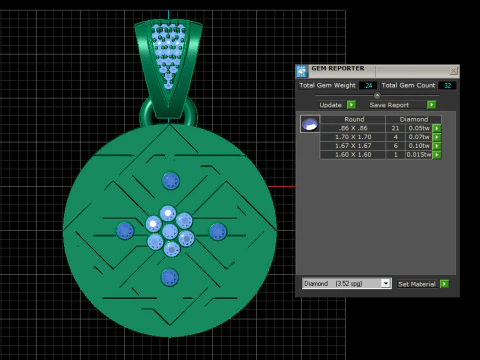Select the .86 X .86 size cell
Viewport: 480px width, 360px height.
click(353, 128)
